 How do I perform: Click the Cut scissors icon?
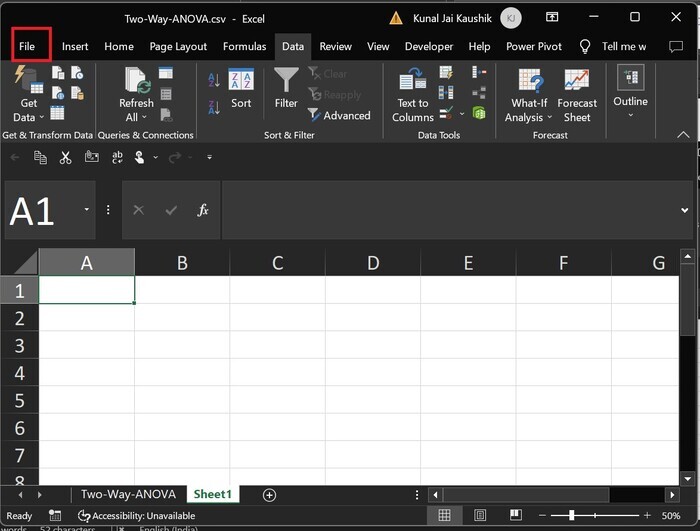(x=65, y=157)
